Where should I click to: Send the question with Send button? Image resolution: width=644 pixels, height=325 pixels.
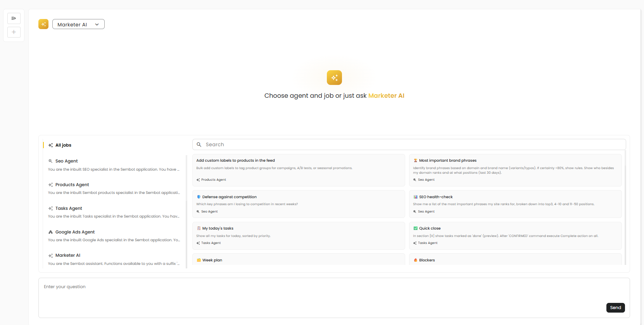[615, 308]
